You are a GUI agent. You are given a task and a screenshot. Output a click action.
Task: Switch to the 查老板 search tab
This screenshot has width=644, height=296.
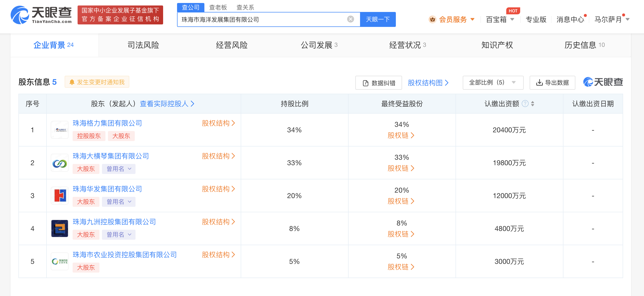[219, 7]
